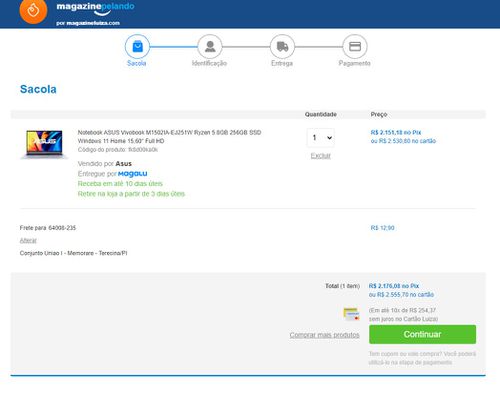Click the coupon information note below Continuar

click(422, 358)
